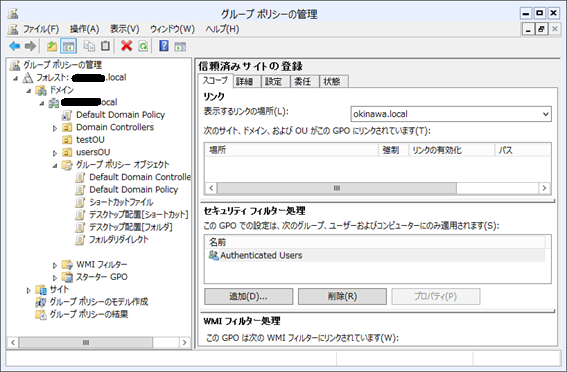This screenshot has height=372, width=567.
Task: Open the 表示(V) menu
Action: 124,29
